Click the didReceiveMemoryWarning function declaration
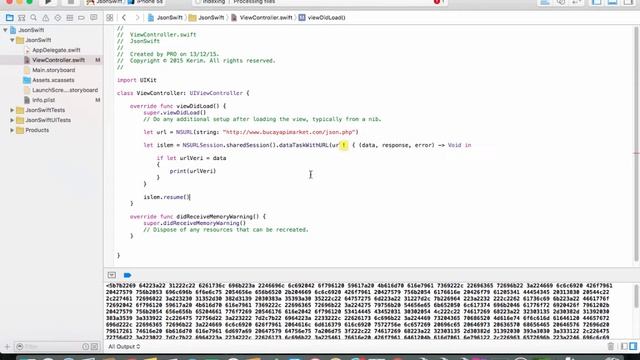The height and width of the screenshot is (360, 640). click(x=198, y=217)
